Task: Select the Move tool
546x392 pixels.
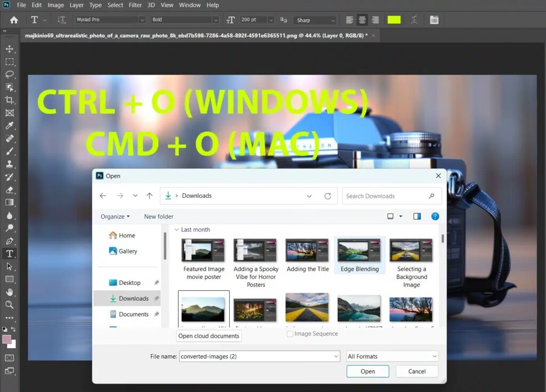Action: (10, 49)
